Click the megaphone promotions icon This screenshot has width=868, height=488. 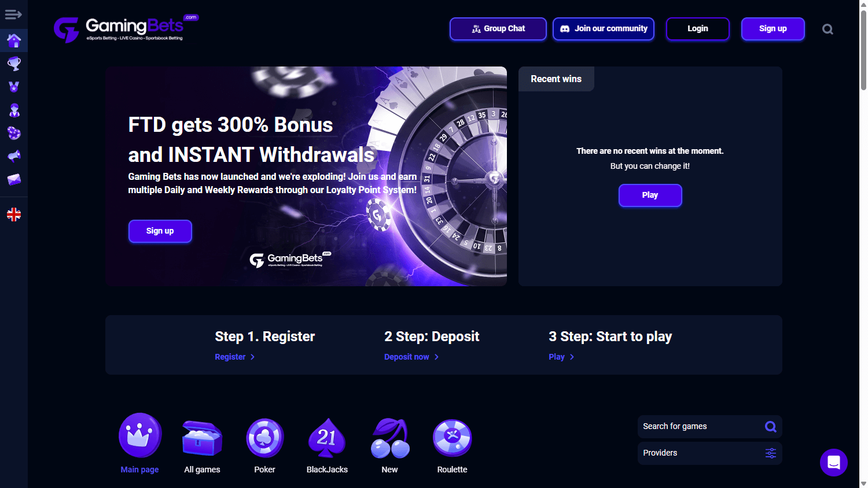point(14,156)
